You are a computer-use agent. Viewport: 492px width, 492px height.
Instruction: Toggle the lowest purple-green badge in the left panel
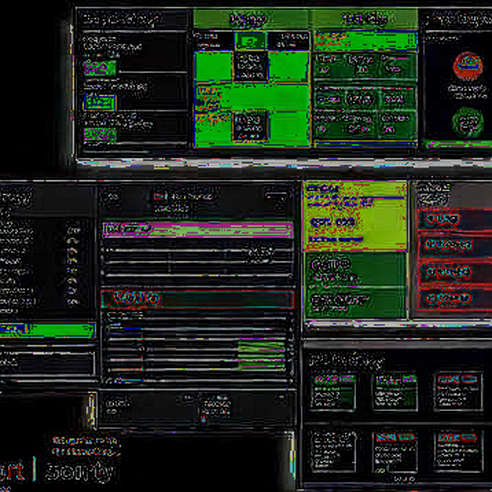[x=100, y=135]
